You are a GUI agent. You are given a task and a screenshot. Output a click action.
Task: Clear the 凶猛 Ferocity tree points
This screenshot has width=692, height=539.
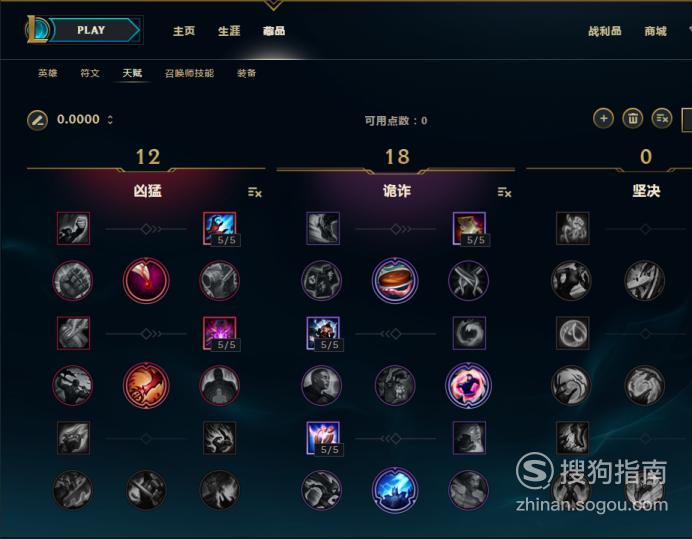click(255, 192)
